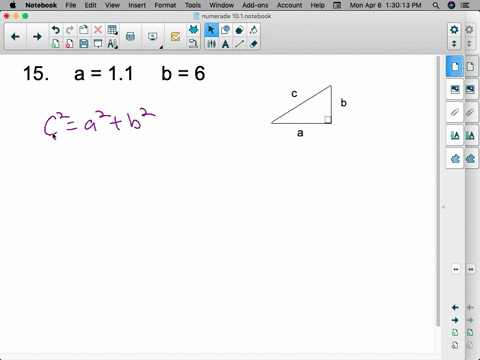Open the Add-ons menu

point(255,5)
